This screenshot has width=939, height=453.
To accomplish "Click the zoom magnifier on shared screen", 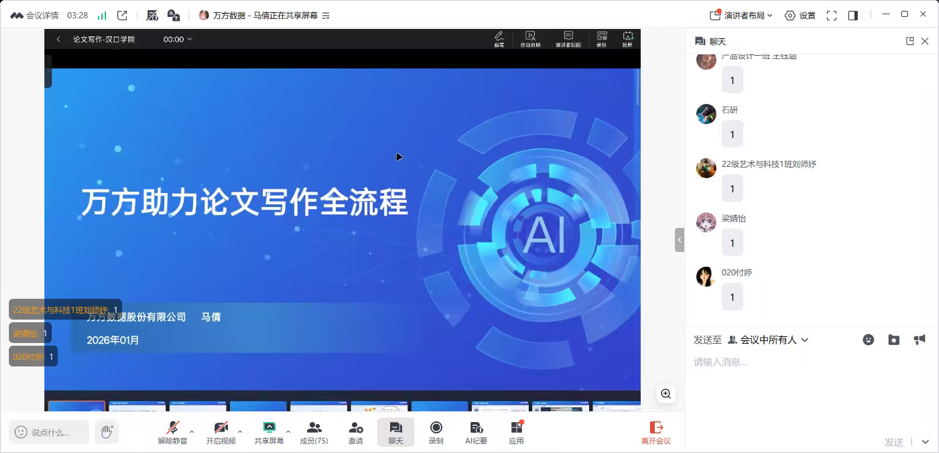I will pyautogui.click(x=666, y=394).
